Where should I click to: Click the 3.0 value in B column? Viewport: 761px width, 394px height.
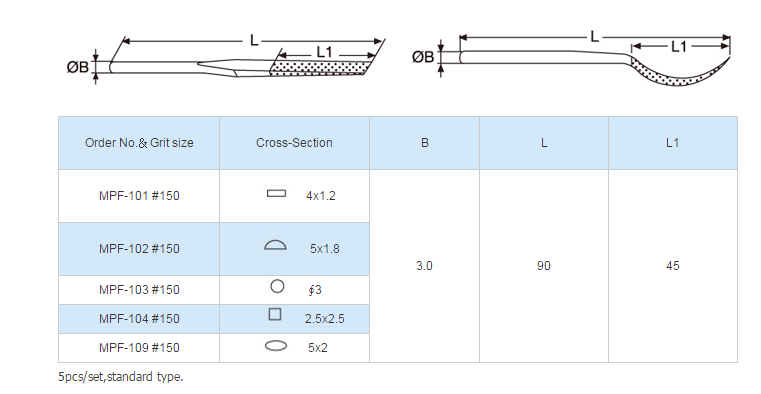(x=424, y=266)
